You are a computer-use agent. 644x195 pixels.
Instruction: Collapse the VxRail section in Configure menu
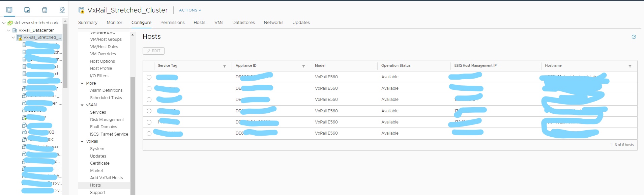tap(82, 141)
